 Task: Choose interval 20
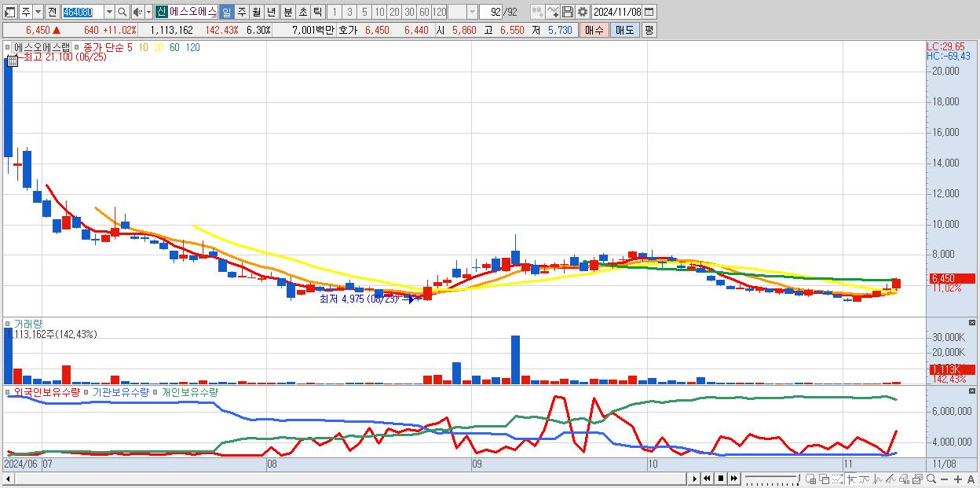(394, 13)
